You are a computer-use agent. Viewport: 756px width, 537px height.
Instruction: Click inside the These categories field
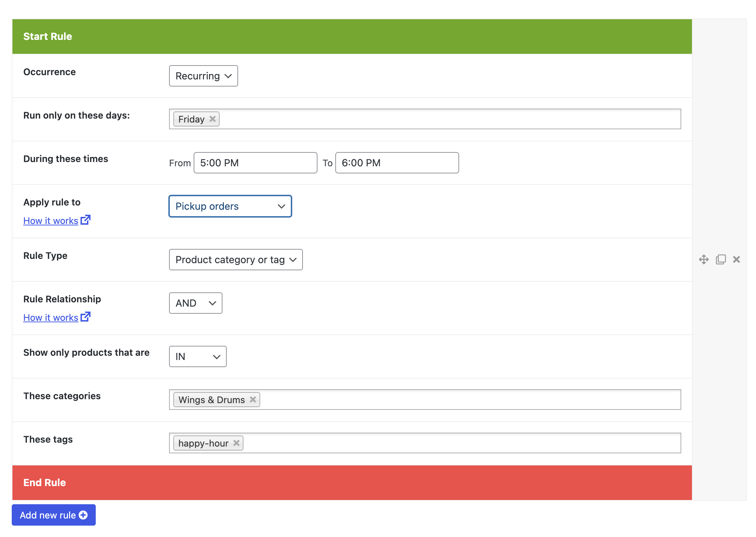(x=463, y=400)
